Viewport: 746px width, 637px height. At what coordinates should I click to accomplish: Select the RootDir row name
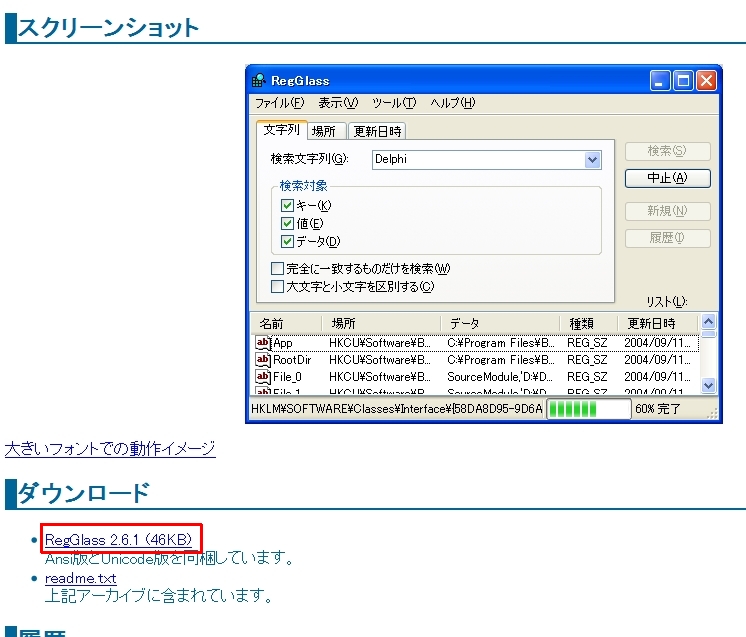pyautogui.click(x=292, y=360)
